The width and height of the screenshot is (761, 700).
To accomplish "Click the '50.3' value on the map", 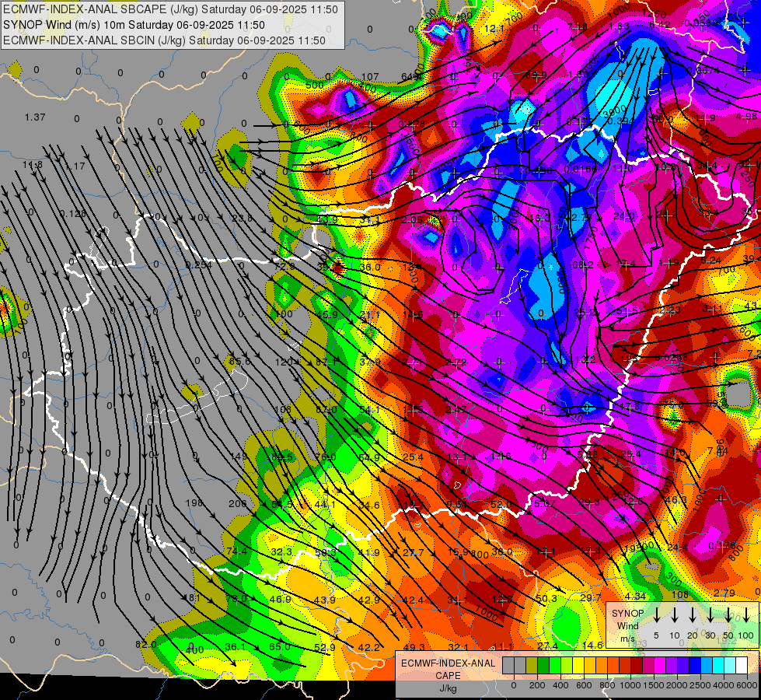I will 546,598.
